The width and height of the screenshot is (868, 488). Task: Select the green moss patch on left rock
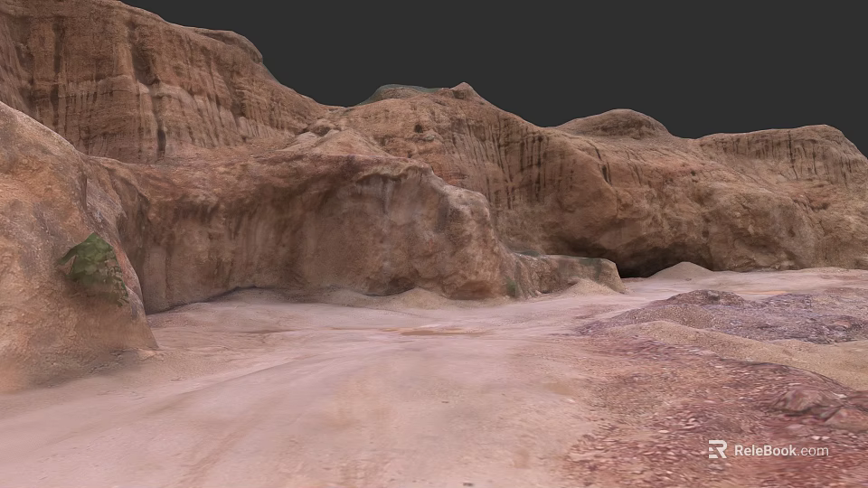pyautogui.click(x=95, y=268)
